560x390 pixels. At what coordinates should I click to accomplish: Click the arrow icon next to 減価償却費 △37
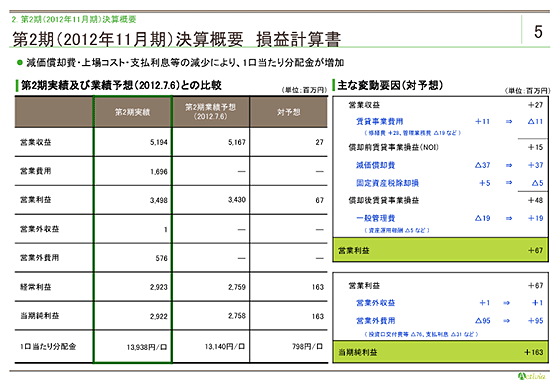[509, 165]
